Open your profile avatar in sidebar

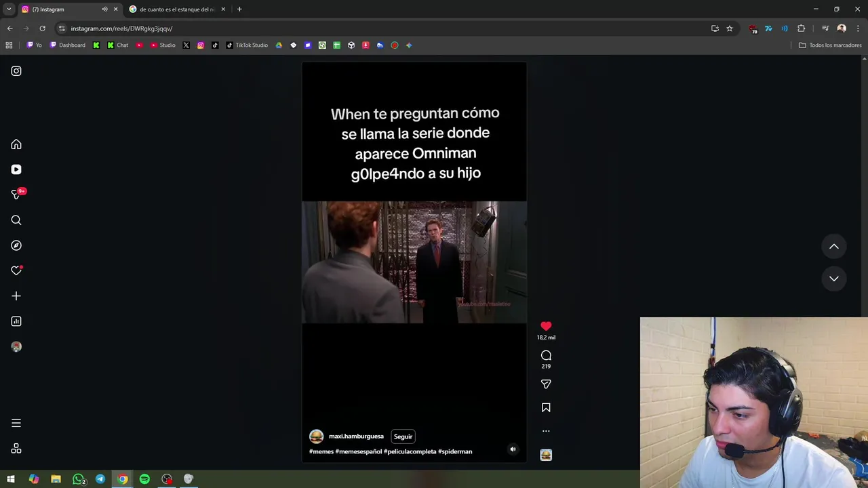16,346
